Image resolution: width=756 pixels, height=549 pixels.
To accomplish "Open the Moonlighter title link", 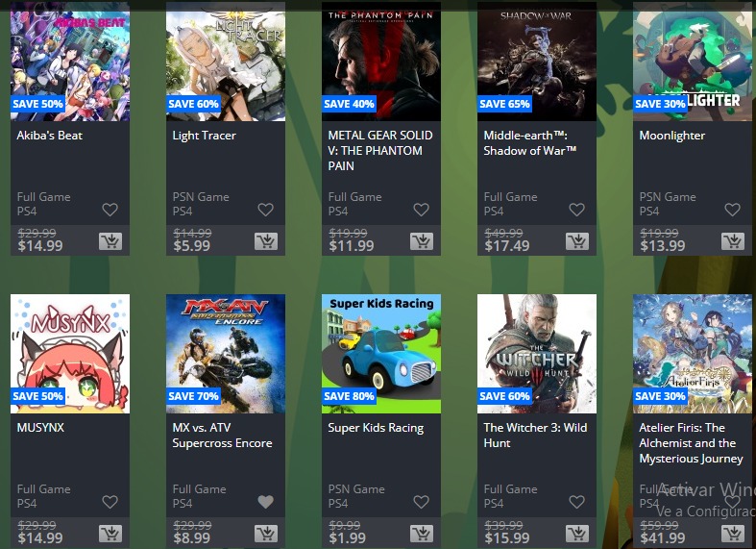I will [x=672, y=136].
